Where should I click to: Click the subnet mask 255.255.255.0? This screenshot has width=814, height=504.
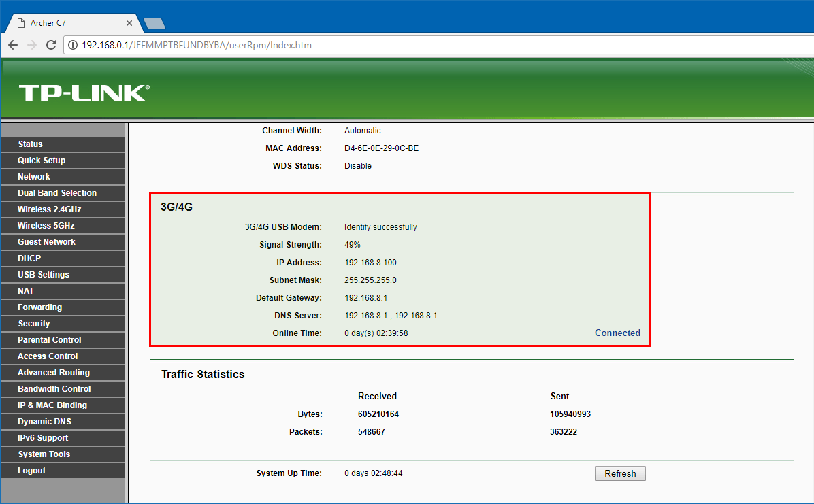pyautogui.click(x=371, y=280)
